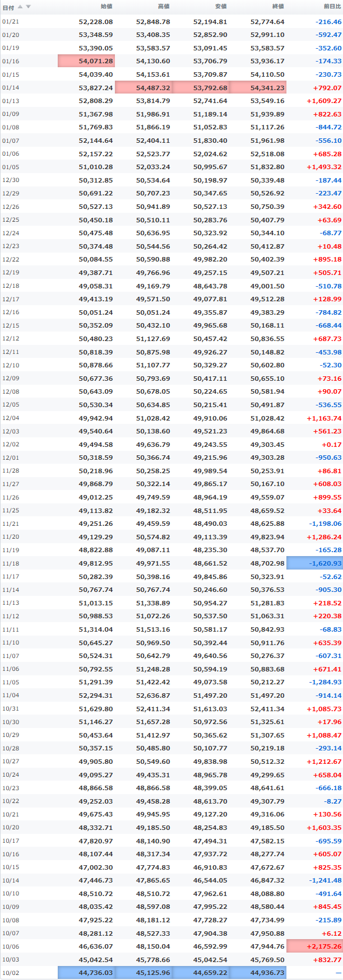Select the high value 51,338.89
The width and height of the screenshot is (343, 980).
(x=153, y=603)
